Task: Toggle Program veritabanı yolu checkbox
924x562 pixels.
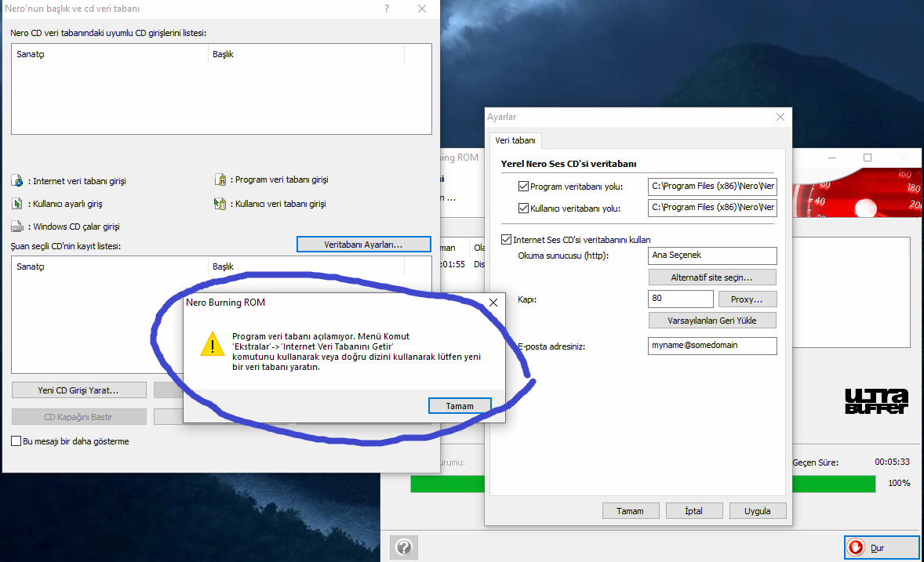Action: coord(523,186)
